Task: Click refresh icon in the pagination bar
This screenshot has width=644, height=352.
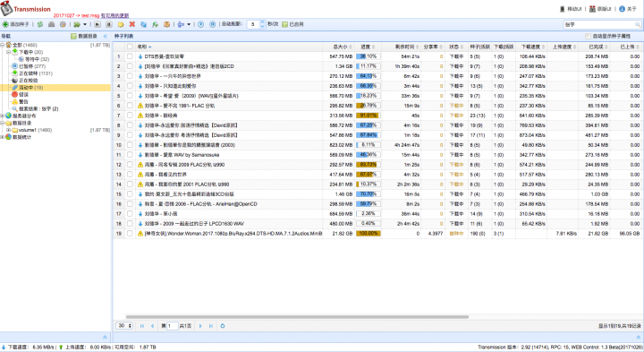Action: (x=223, y=326)
